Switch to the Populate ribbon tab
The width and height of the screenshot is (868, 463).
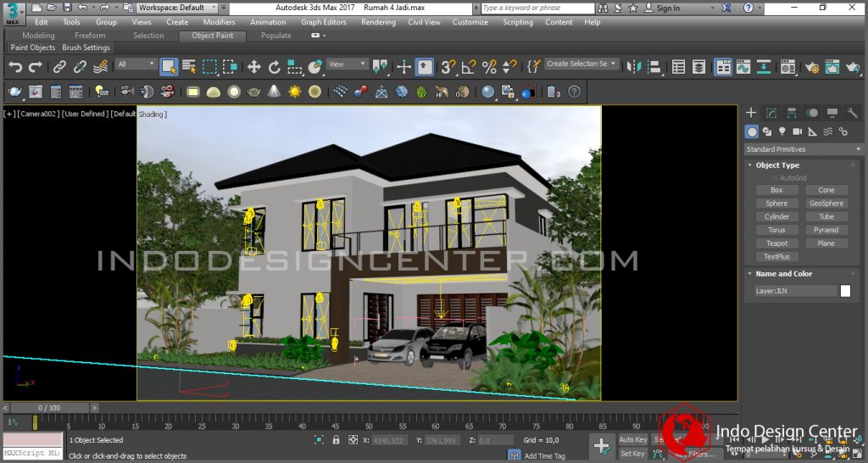click(x=275, y=36)
